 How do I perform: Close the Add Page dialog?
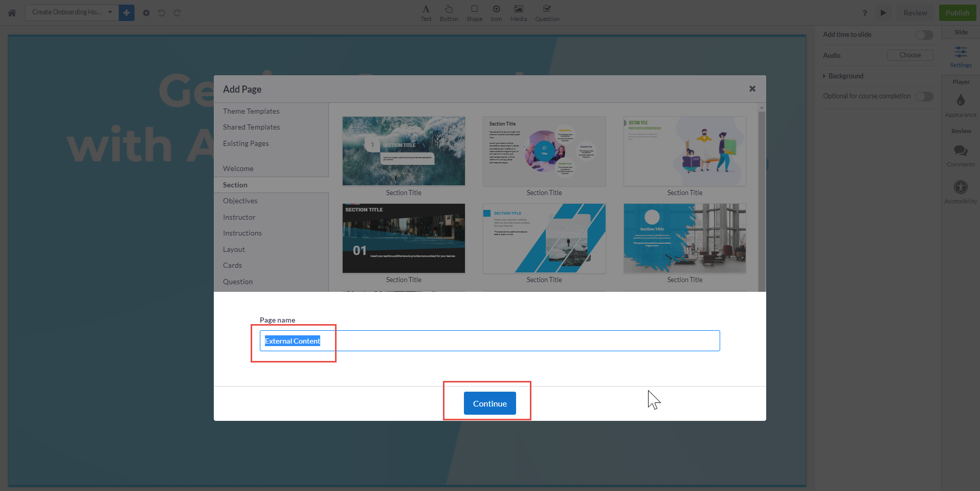click(x=752, y=89)
